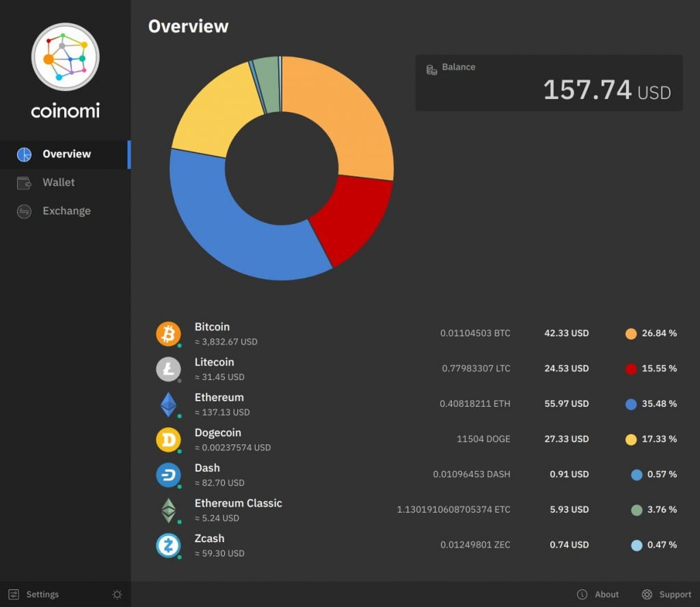Click the Litecoin currency icon
Viewport: 700px width, 607px height.
click(169, 369)
